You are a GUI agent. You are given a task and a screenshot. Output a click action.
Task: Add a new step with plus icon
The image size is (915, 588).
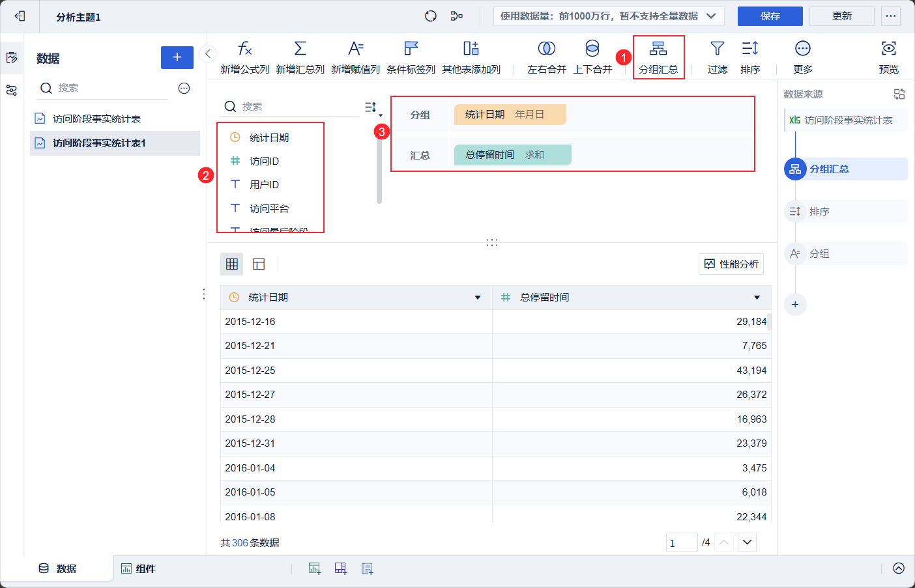point(795,304)
